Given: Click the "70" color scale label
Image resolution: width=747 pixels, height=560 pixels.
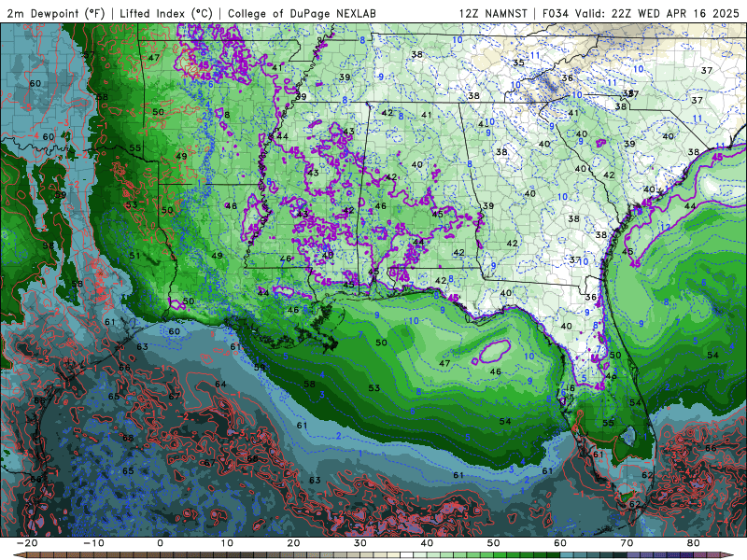Looking at the screenshot, I should pyautogui.click(x=627, y=543).
